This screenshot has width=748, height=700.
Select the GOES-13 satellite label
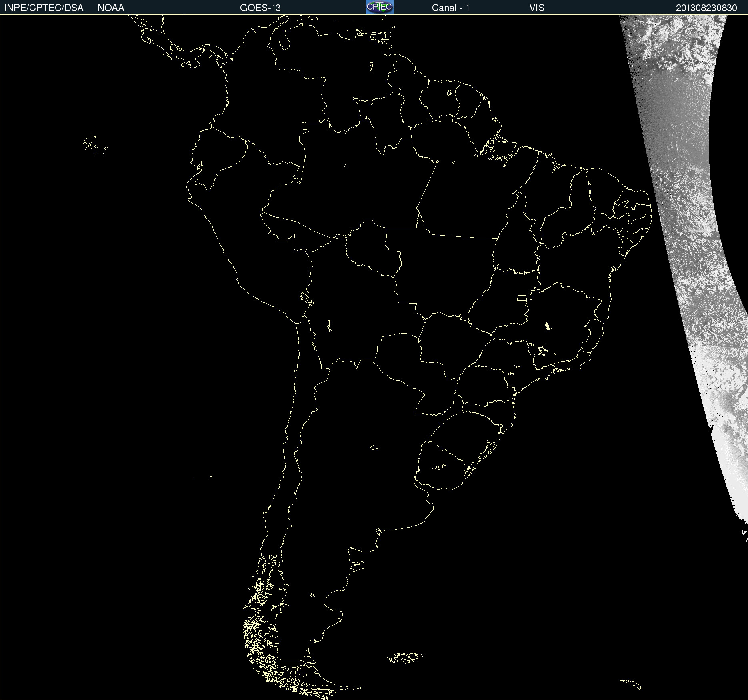tap(260, 8)
